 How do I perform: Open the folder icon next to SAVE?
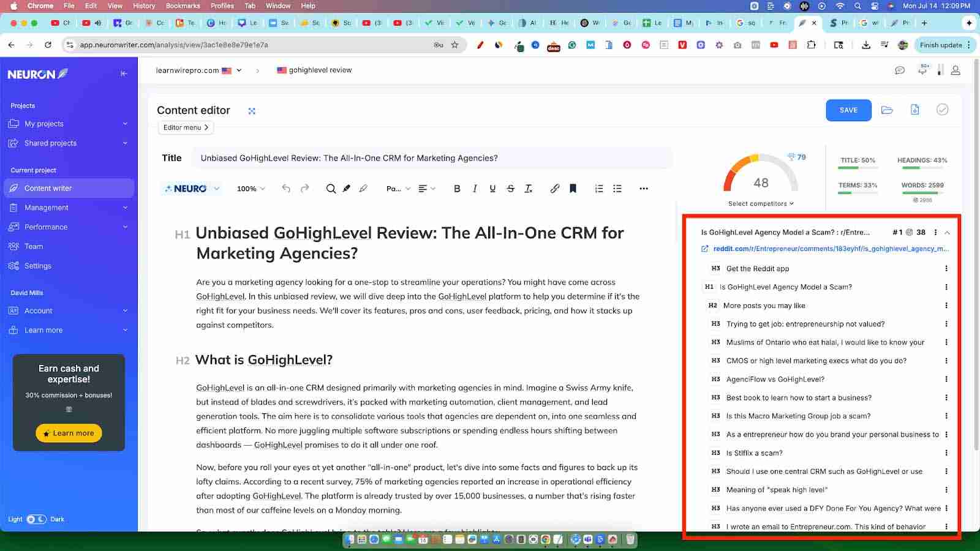[887, 110]
